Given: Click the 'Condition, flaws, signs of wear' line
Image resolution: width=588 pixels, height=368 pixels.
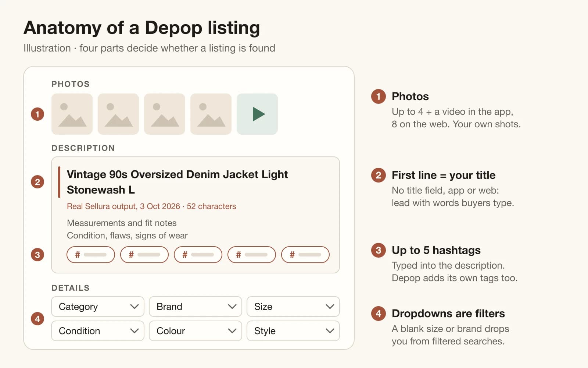Looking at the screenshot, I should point(127,236).
